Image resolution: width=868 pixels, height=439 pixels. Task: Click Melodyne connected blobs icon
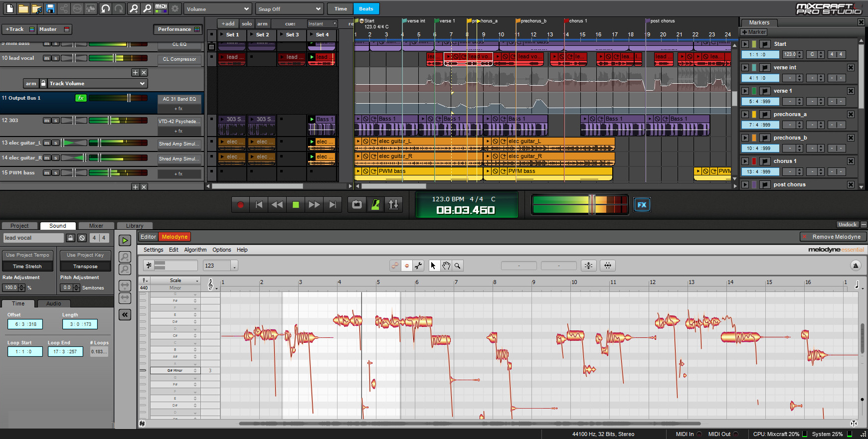pyautogui.click(x=395, y=266)
